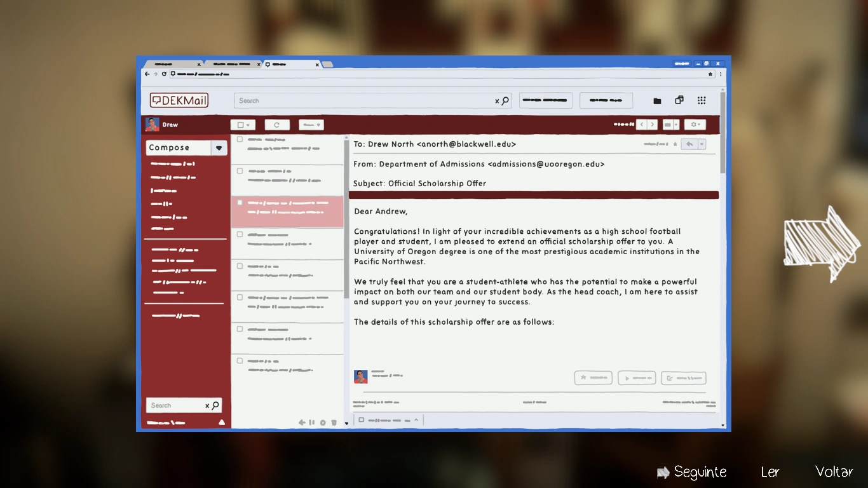The width and height of the screenshot is (868, 488).
Task: Click the browser back arrow
Action: click(147, 74)
